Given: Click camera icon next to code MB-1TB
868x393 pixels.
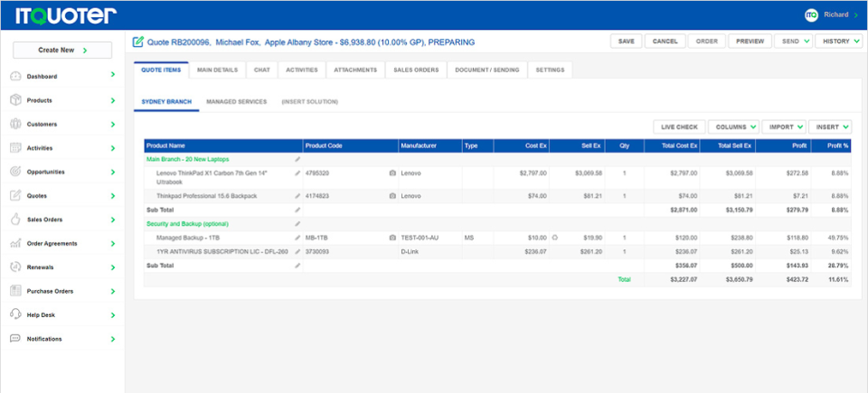Looking at the screenshot, I should coord(392,238).
